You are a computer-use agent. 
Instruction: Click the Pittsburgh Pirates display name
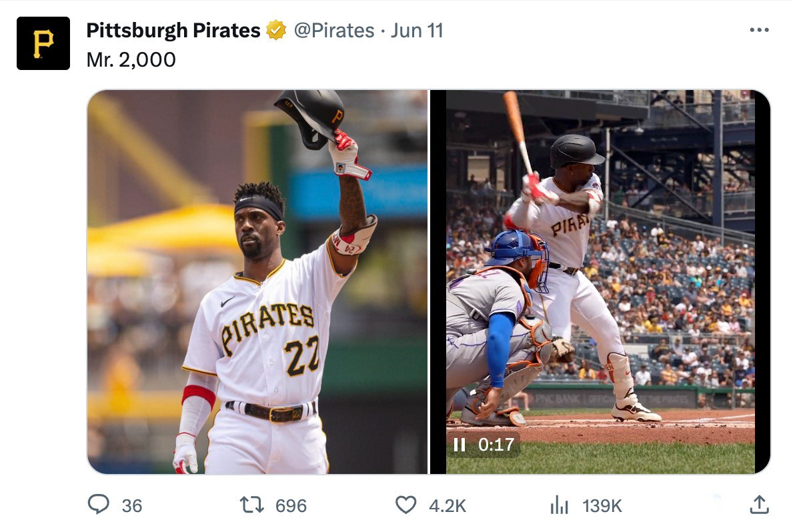pos(173,31)
